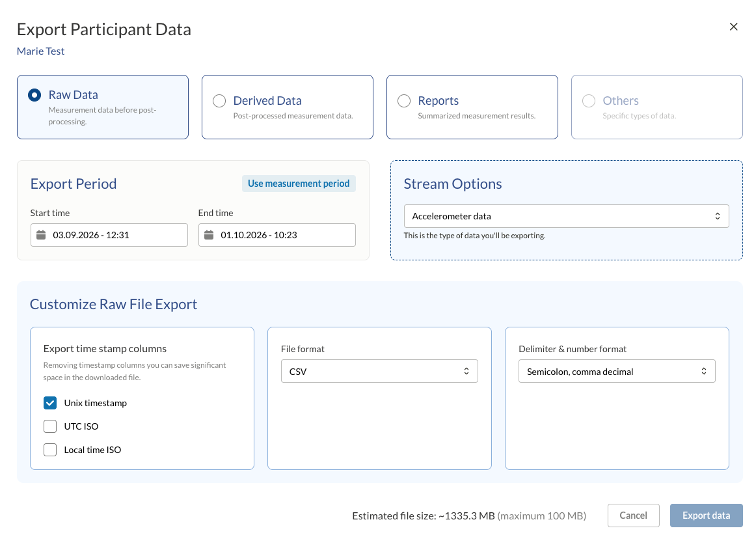756x537 pixels.
Task: Uncheck the Unix timestamp checkbox
Action: (50, 403)
